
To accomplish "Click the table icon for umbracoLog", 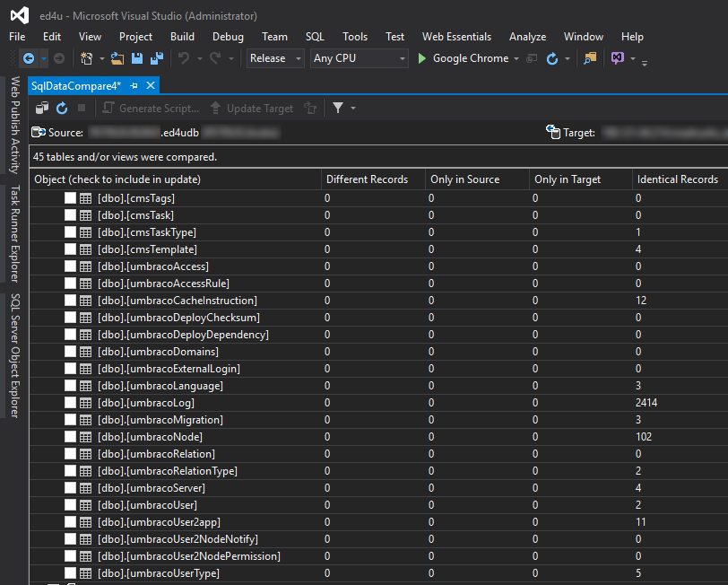I will click(85, 403).
